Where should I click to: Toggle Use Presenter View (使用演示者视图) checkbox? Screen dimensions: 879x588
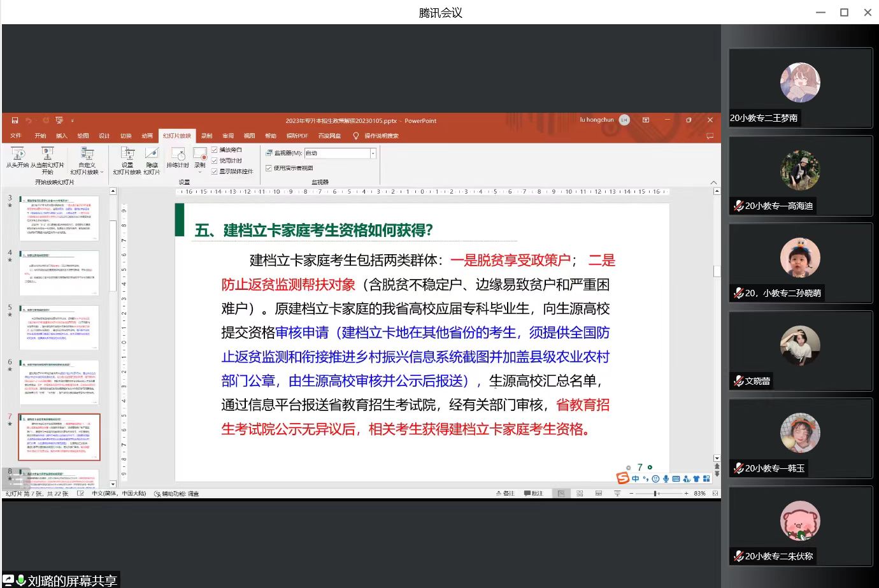coord(269,168)
